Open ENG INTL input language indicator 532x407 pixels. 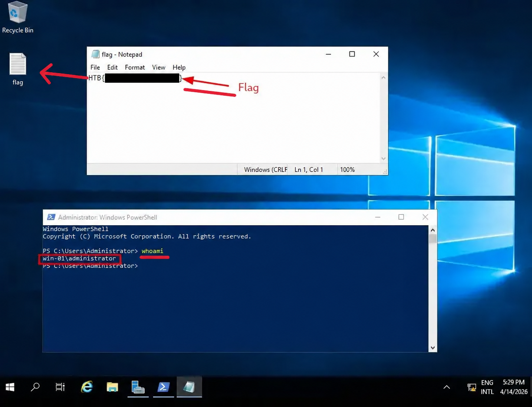coord(487,387)
